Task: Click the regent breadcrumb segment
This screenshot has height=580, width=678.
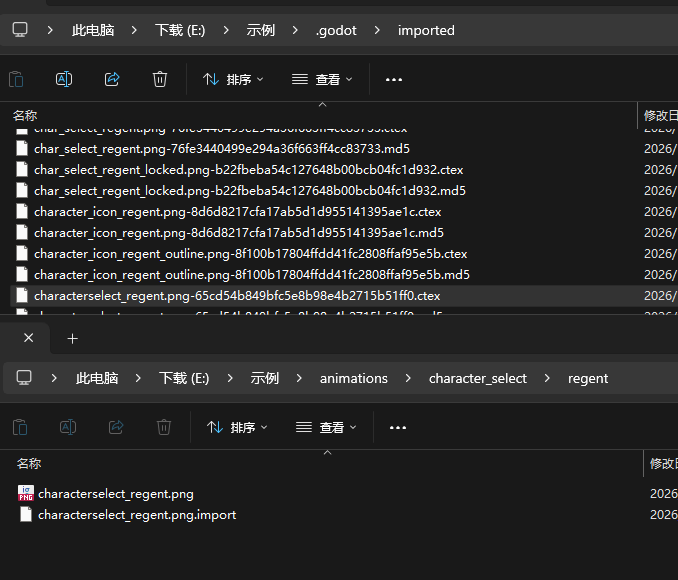Action: [588, 378]
